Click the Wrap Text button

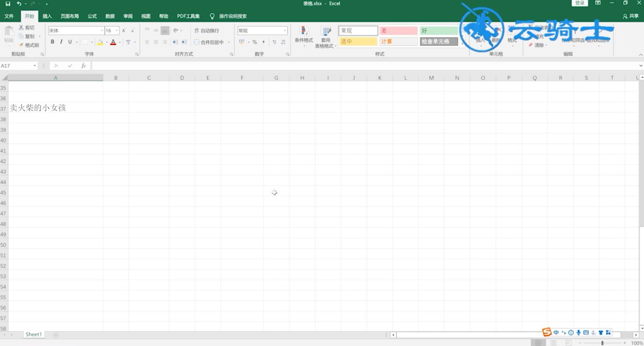tap(207, 31)
